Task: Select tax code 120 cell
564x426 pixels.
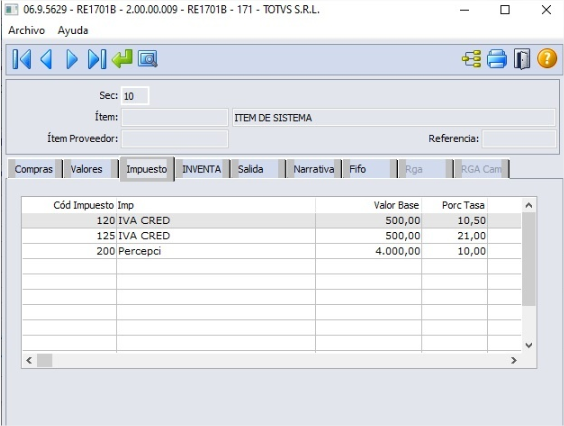Action: (x=69, y=220)
